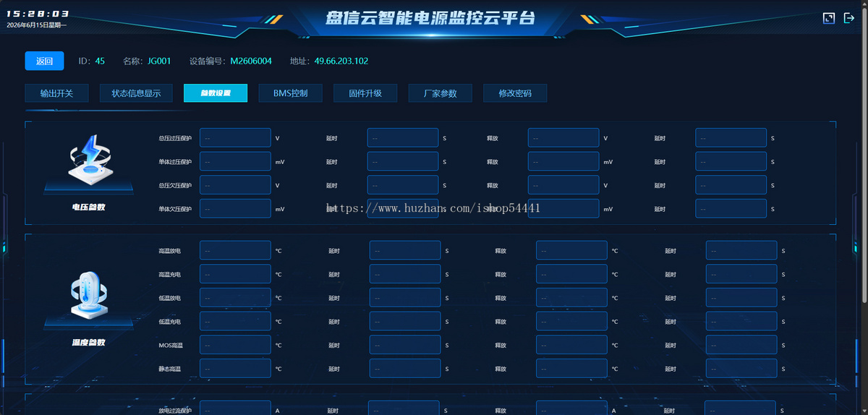Open the 输出开关 tab
Image resolution: width=868 pixels, height=415 pixels.
pyautogui.click(x=56, y=93)
